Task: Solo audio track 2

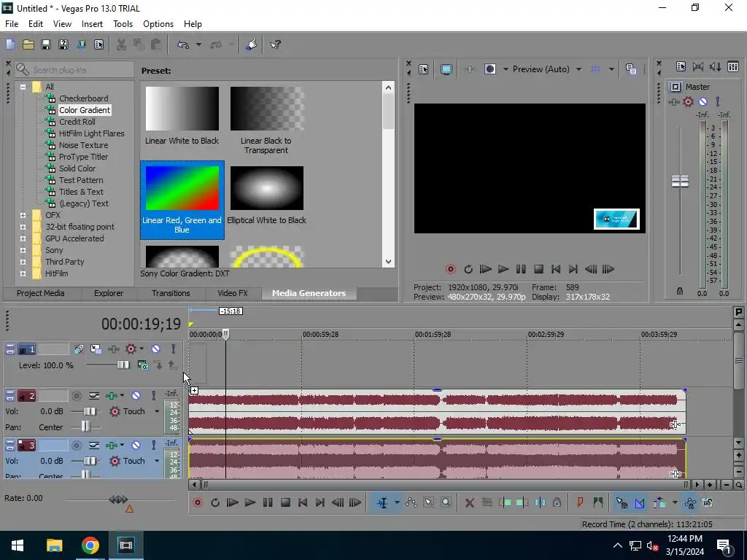Action: click(x=153, y=395)
